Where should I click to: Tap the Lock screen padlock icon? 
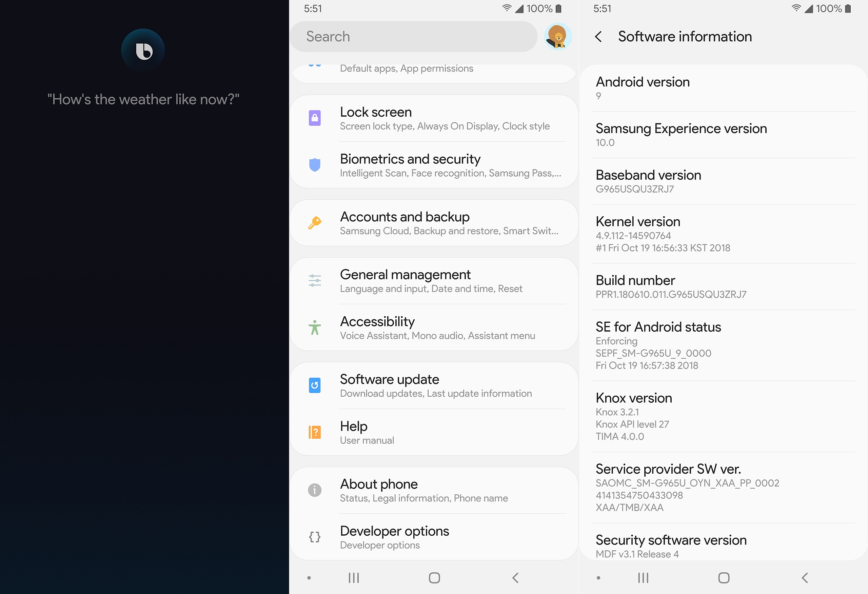pyautogui.click(x=315, y=118)
